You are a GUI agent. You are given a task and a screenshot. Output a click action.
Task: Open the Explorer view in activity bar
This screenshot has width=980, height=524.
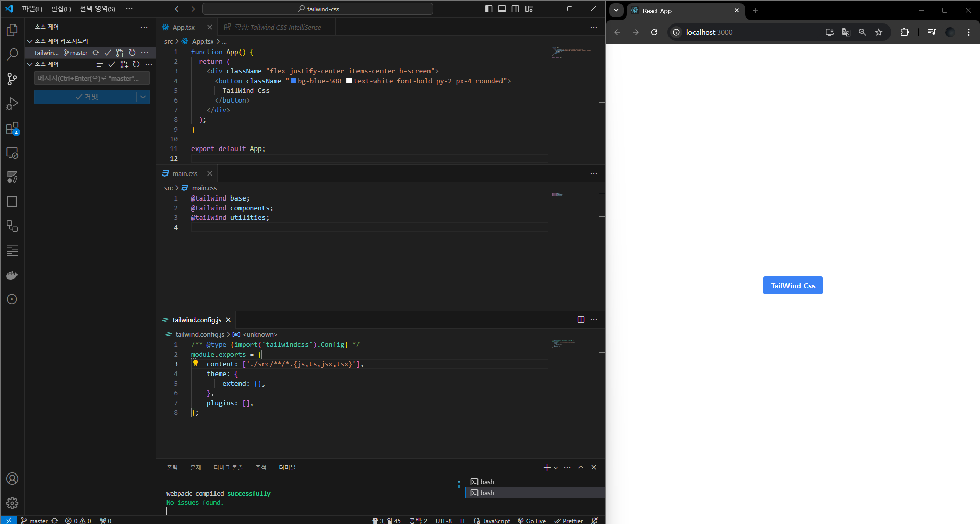click(x=12, y=30)
